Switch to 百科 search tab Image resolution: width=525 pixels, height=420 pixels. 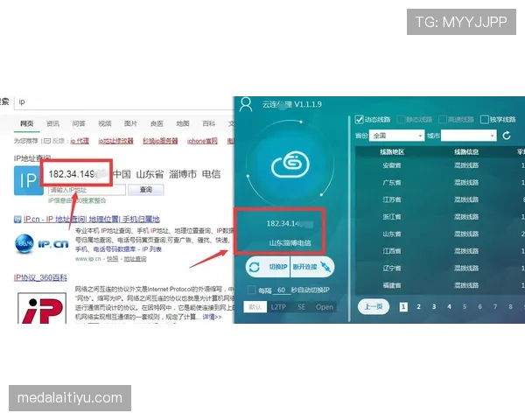pyautogui.click(x=208, y=123)
